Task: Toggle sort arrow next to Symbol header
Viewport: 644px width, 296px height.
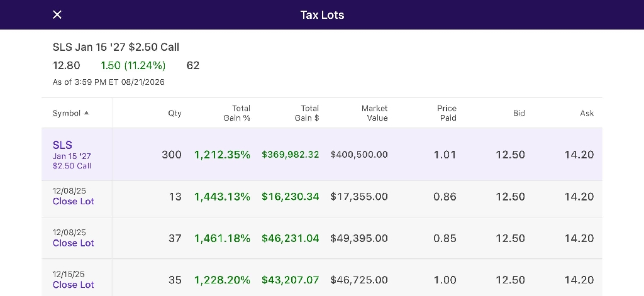Action: point(86,113)
